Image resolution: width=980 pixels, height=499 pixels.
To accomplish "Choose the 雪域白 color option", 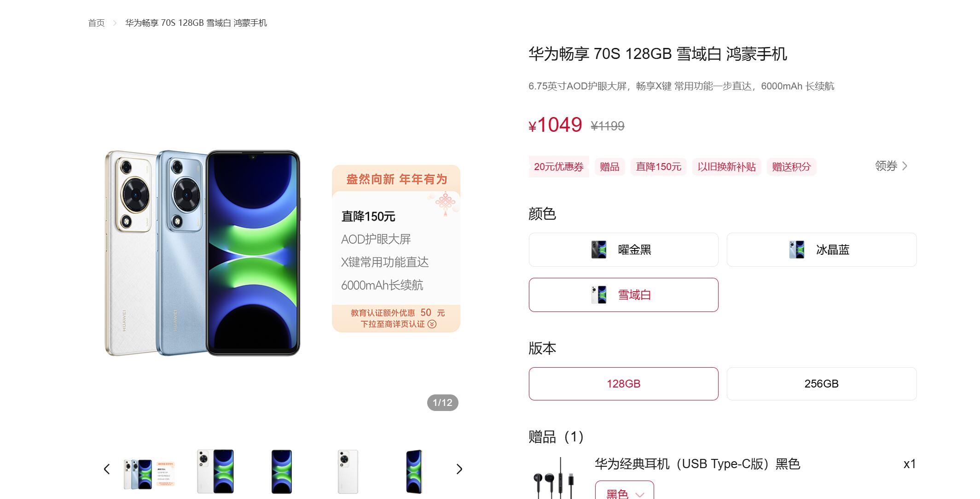I will click(623, 295).
